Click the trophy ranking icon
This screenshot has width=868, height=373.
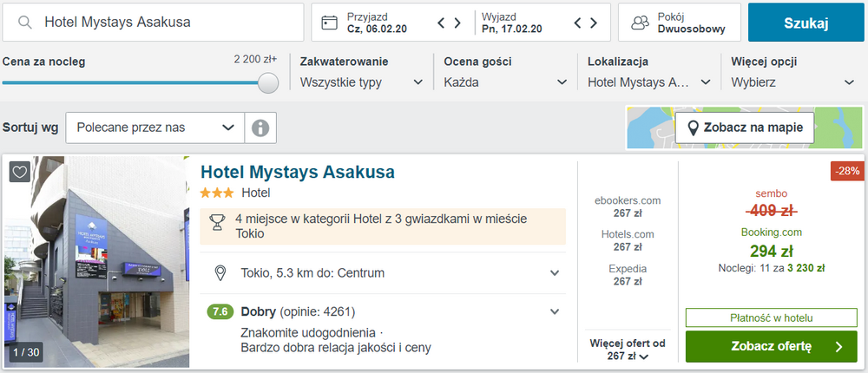[x=217, y=222]
